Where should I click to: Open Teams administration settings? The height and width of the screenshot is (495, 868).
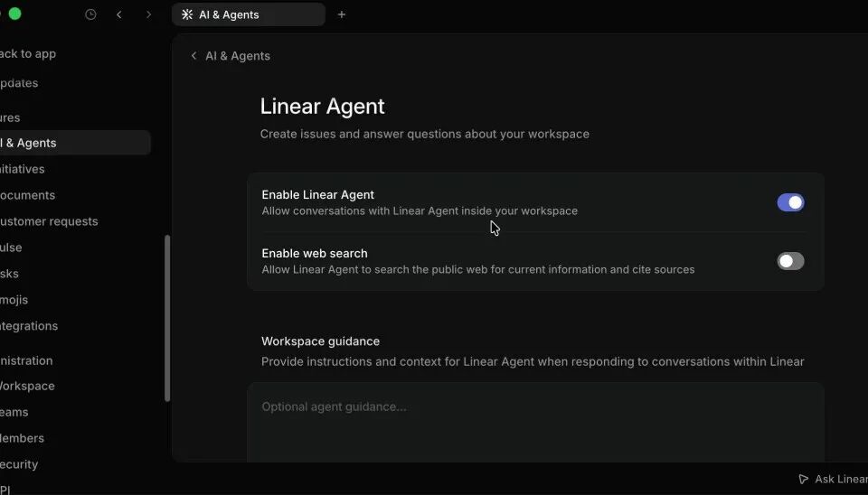(x=14, y=412)
